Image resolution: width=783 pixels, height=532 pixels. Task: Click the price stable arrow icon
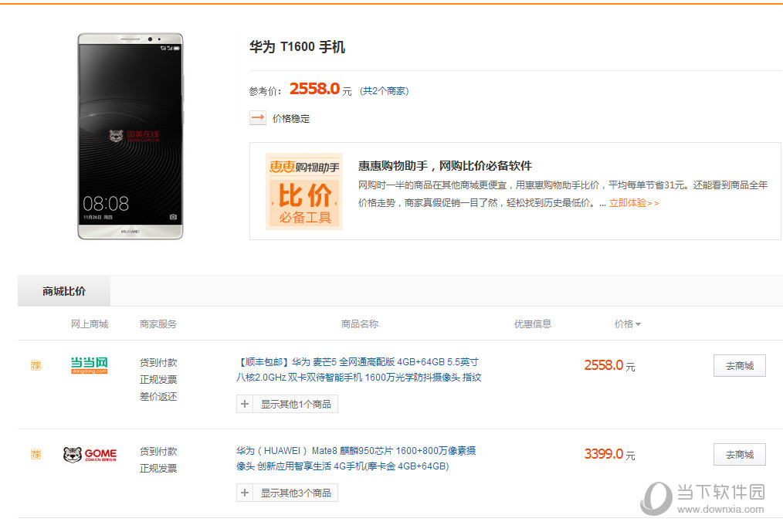coord(258,118)
